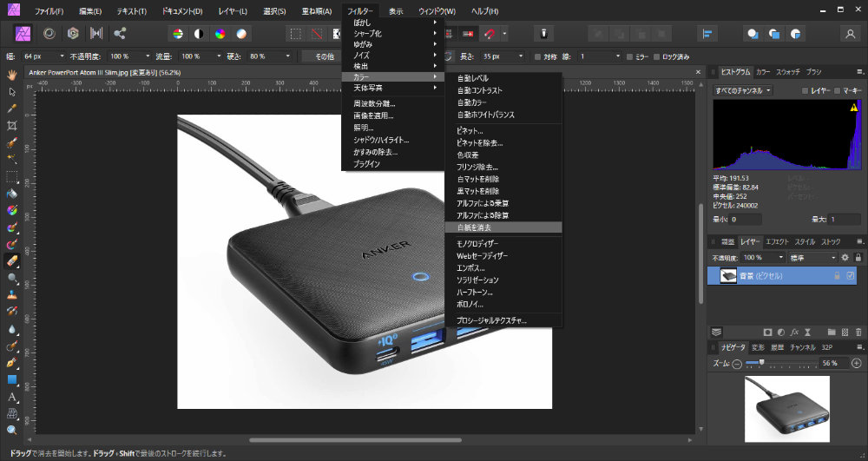Toggle lock icon on 背景 layer row

[837, 275]
